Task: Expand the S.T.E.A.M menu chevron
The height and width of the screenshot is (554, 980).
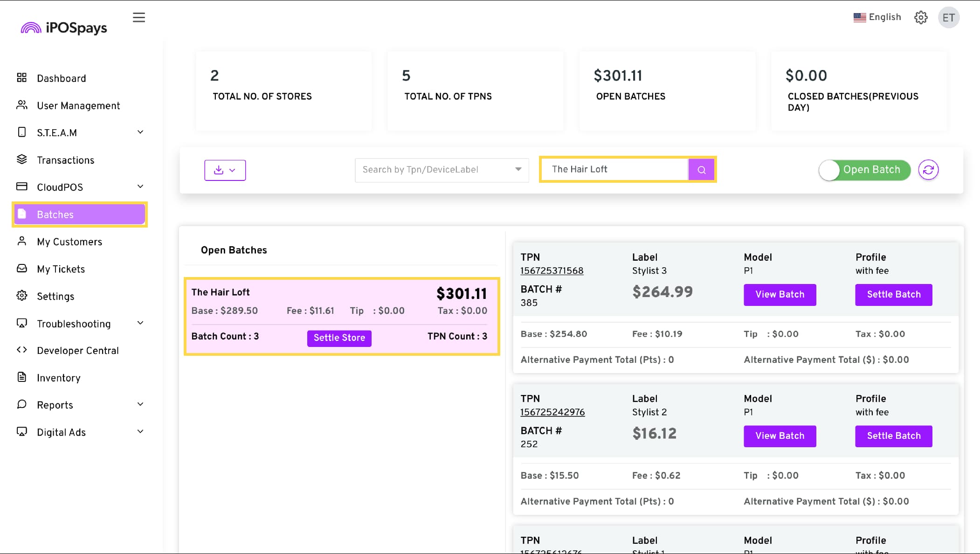Action: tap(140, 132)
